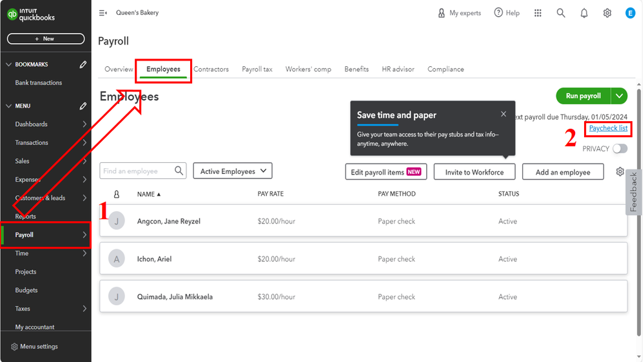Click Ariel Ichon's avatar
This screenshot has height=362, width=644.
117,259
